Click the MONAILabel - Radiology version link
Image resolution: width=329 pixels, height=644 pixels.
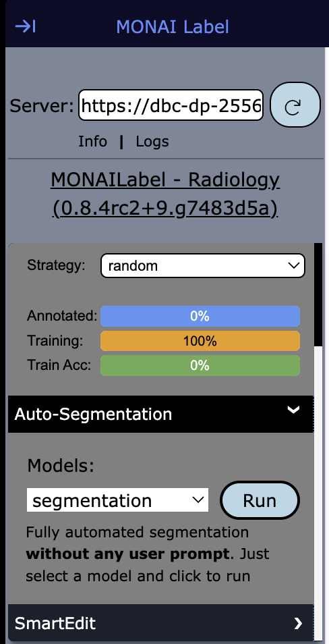point(165,194)
